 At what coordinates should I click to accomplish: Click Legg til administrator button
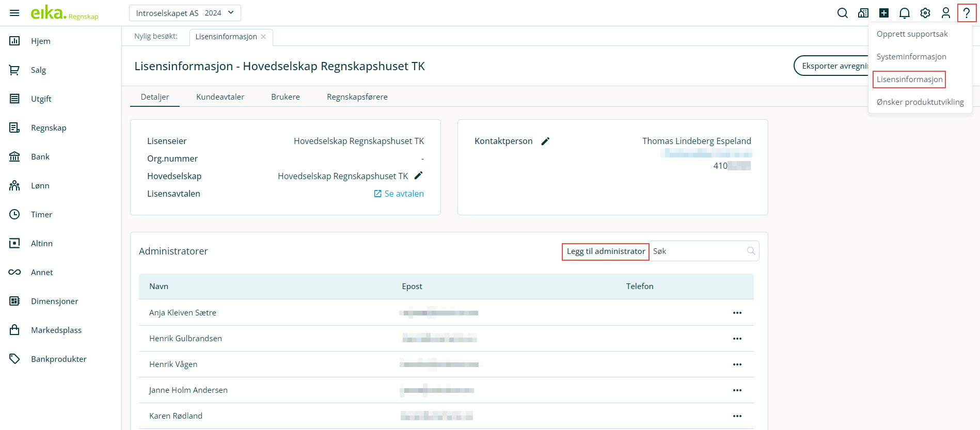coord(605,251)
